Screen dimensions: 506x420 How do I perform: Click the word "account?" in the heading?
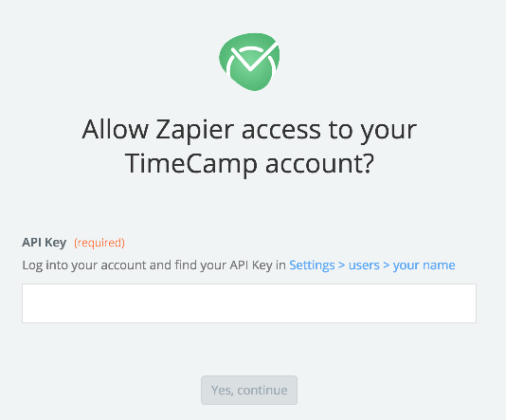pyautogui.click(x=319, y=163)
